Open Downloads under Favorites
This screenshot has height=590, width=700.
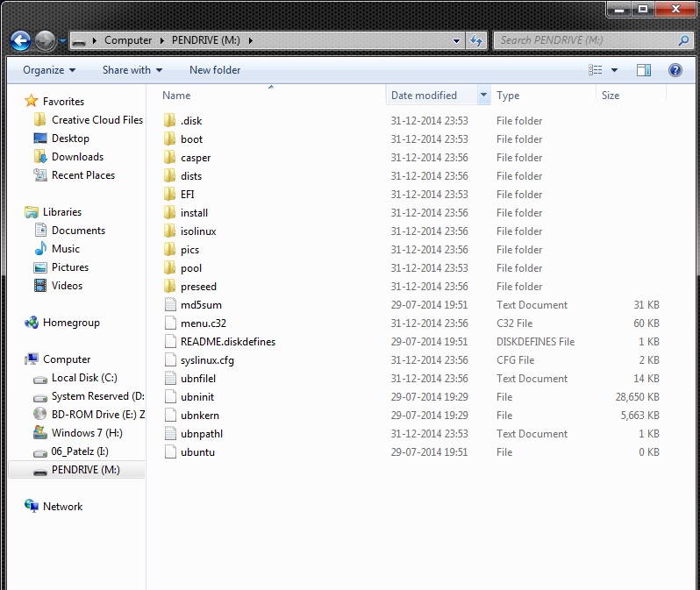(77, 157)
